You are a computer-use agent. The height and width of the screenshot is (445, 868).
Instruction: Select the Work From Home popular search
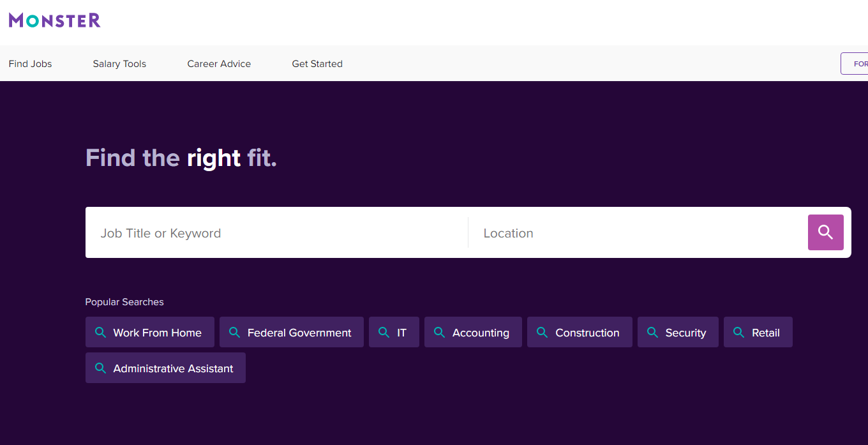point(150,332)
